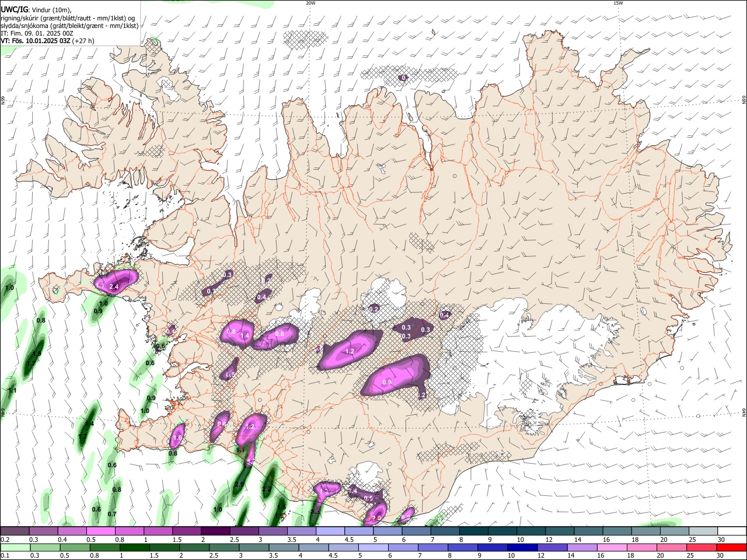The width and height of the screenshot is (747, 560).
Task: Click the dusky purple 0.2 swatch in snow scale
Action: pos(15,531)
